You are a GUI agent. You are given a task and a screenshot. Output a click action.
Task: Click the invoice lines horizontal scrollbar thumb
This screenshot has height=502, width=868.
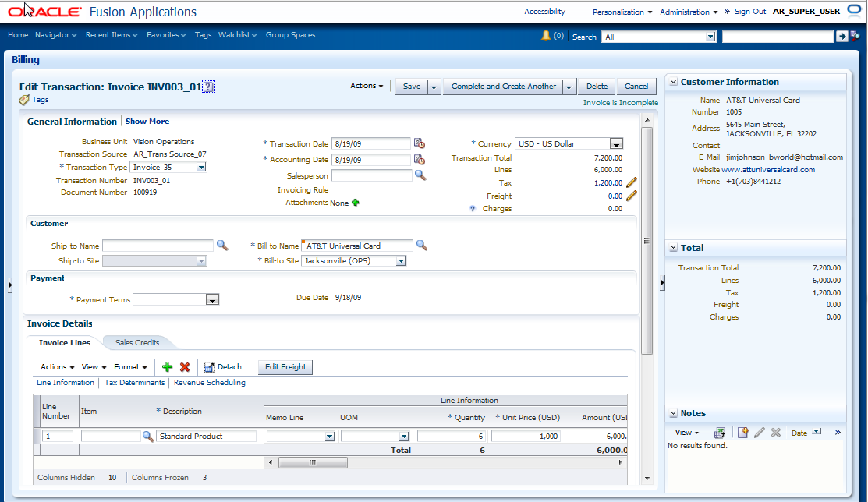pyautogui.click(x=313, y=462)
